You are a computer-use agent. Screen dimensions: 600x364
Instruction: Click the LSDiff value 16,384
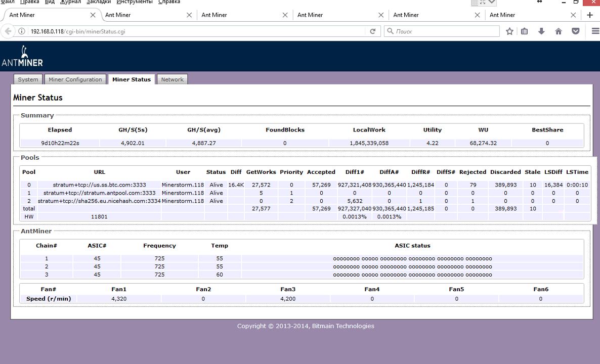click(x=553, y=185)
